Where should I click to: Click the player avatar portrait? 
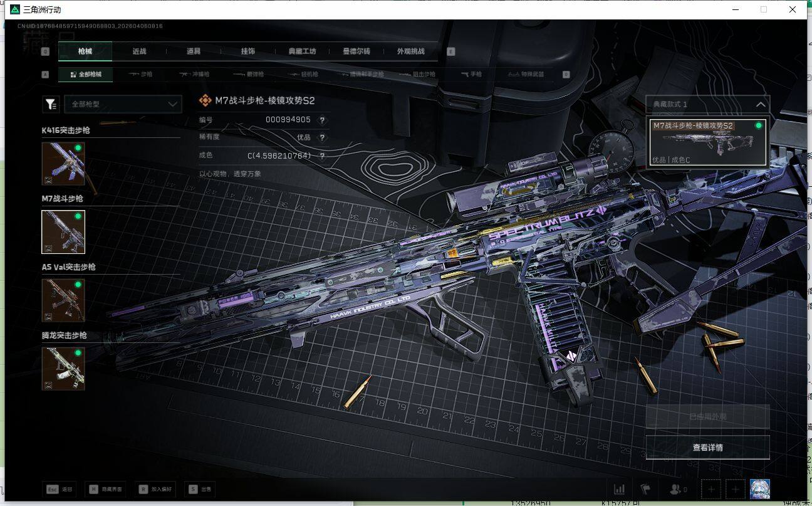[x=759, y=489]
